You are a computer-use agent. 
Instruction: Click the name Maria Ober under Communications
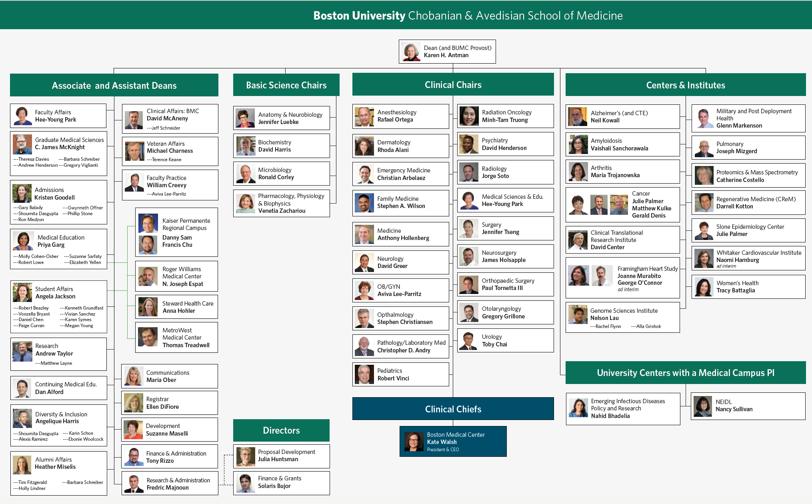pyautogui.click(x=161, y=380)
